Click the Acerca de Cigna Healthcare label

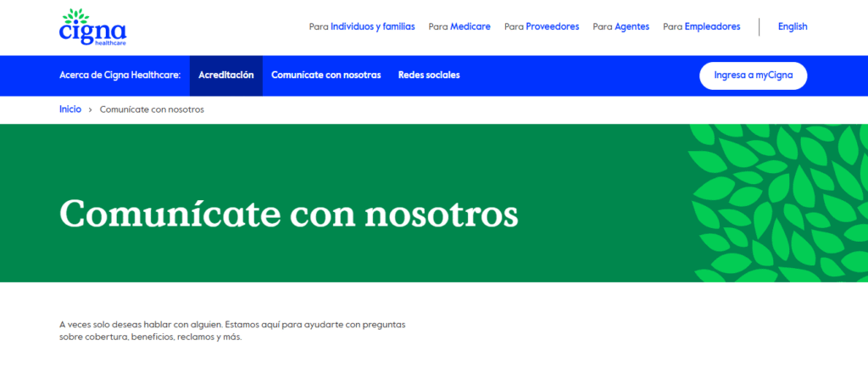[120, 75]
